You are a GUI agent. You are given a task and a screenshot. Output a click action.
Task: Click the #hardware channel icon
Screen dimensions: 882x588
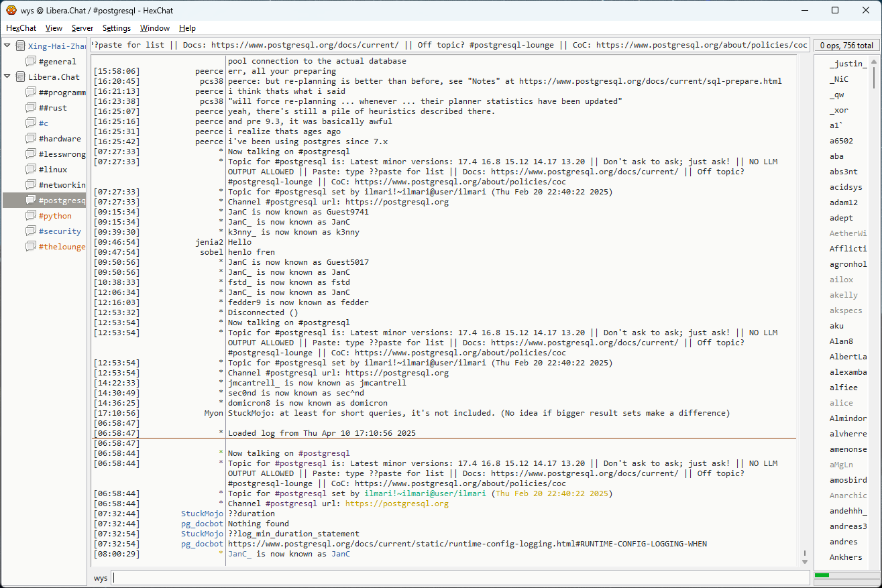click(x=31, y=139)
